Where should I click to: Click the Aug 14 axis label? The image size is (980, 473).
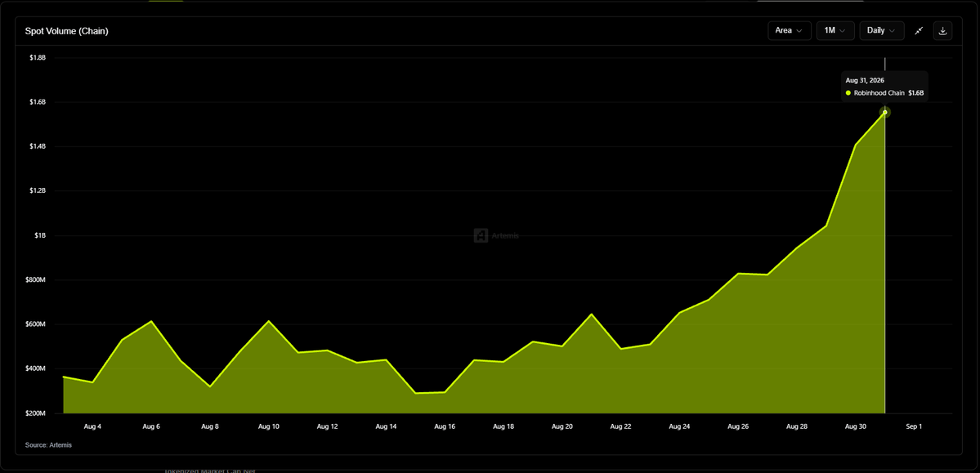pos(387,426)
